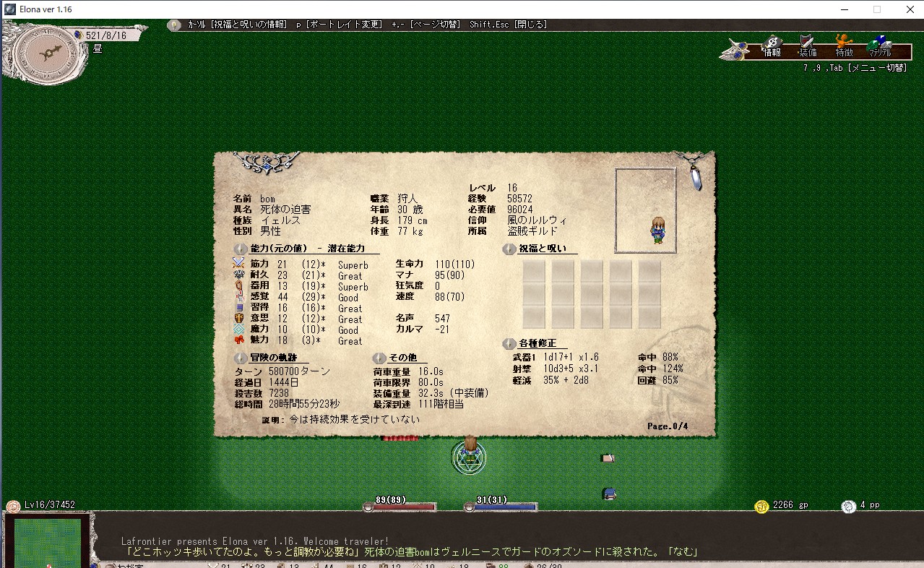The width and height of the screenshot is (924, 568).
Task: Click the name value bom
Action: click(x=268, y=199)
